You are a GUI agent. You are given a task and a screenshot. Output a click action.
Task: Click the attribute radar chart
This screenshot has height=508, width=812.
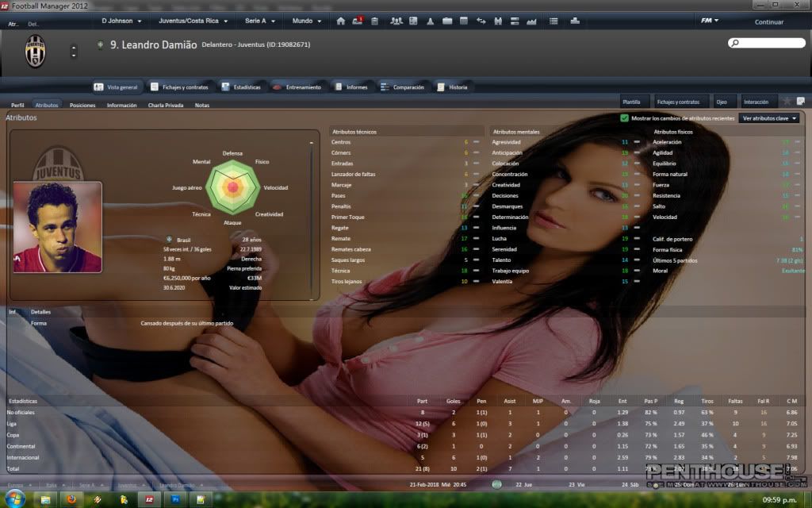232,187
